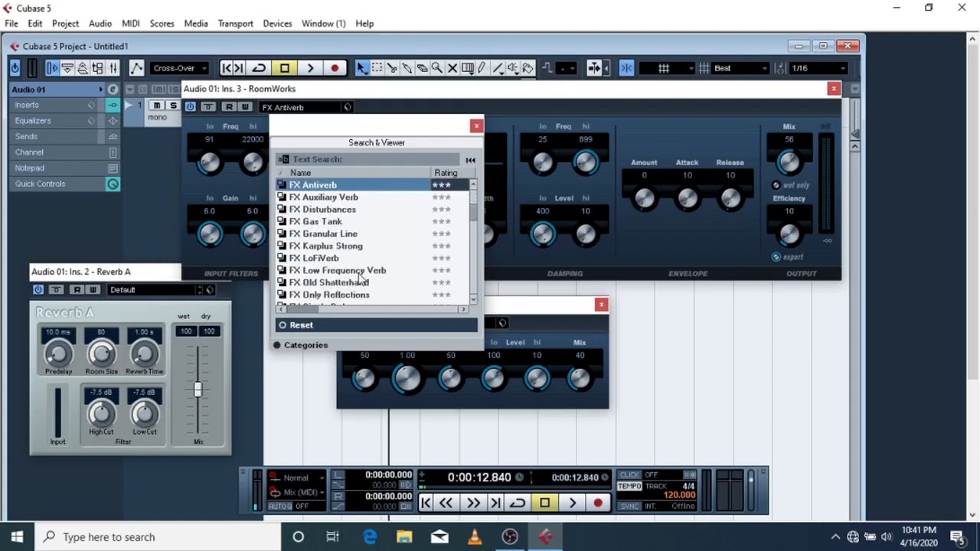Mute Audio 01 track (m button)
The height and width of the screenshot is (551, 980).
(157, 106)
